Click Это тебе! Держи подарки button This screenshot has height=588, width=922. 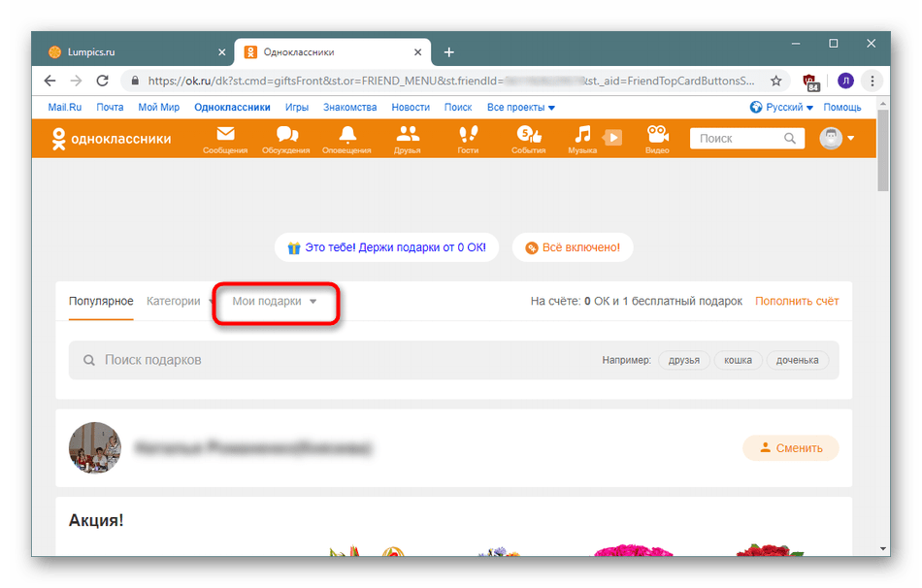point(387,247)
